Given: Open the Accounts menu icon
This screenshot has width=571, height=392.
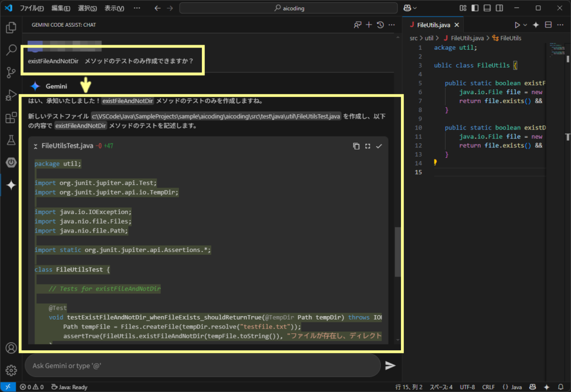Looking at the screenshot, I should [x=11, y=348].
